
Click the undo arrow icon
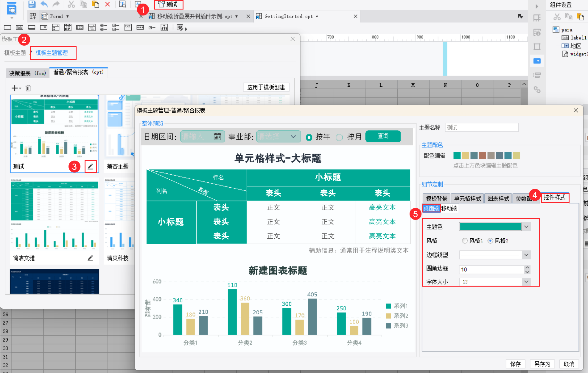tap(44, 4)
